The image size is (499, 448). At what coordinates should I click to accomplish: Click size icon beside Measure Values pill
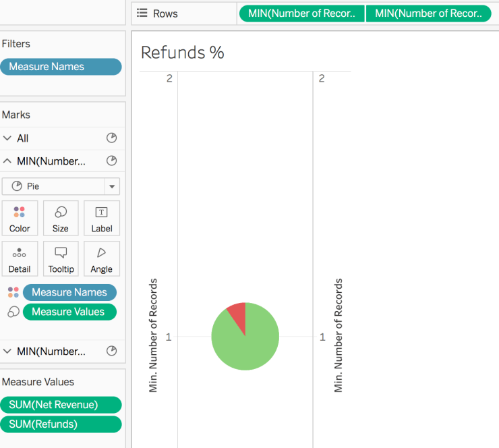coord(13,312)
